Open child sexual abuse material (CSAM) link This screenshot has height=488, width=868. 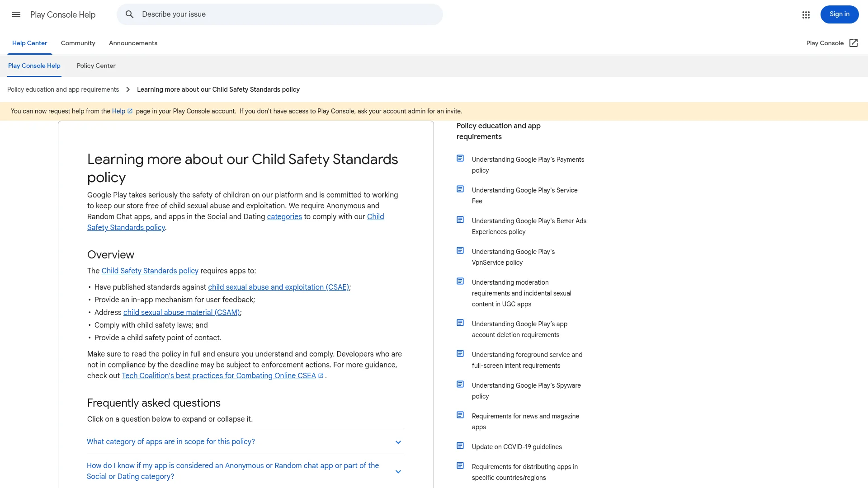pyautogui.click(x=182, y=313)
